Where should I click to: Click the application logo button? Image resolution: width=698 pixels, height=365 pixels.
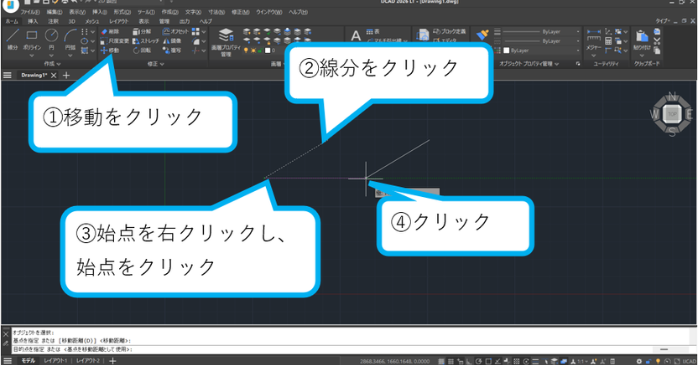(10, 4)
